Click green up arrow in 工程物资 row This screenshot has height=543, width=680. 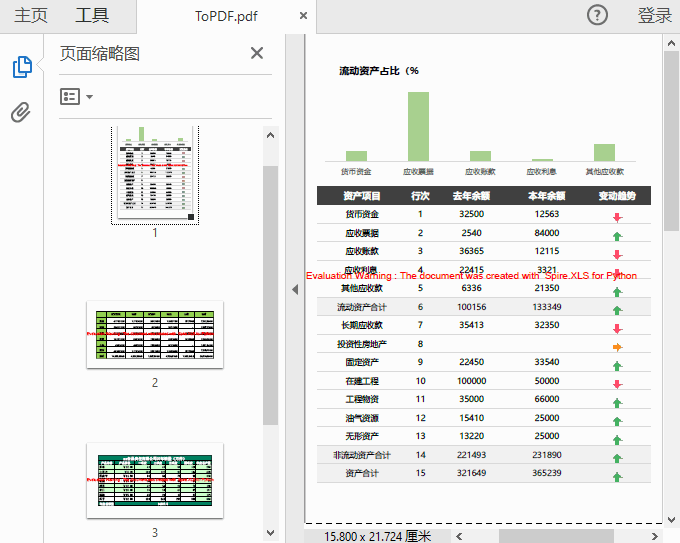pos(618,403)
